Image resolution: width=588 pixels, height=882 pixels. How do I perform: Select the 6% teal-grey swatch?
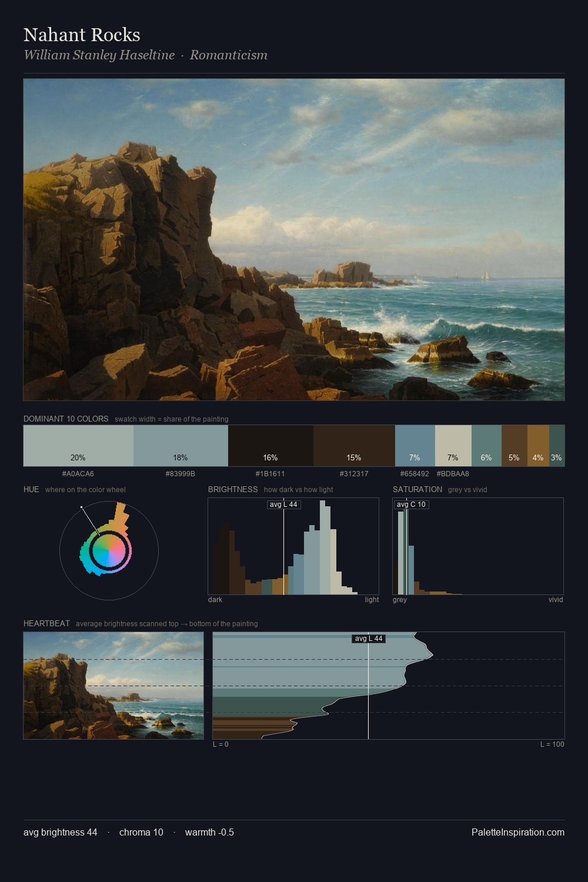(486, 446)
